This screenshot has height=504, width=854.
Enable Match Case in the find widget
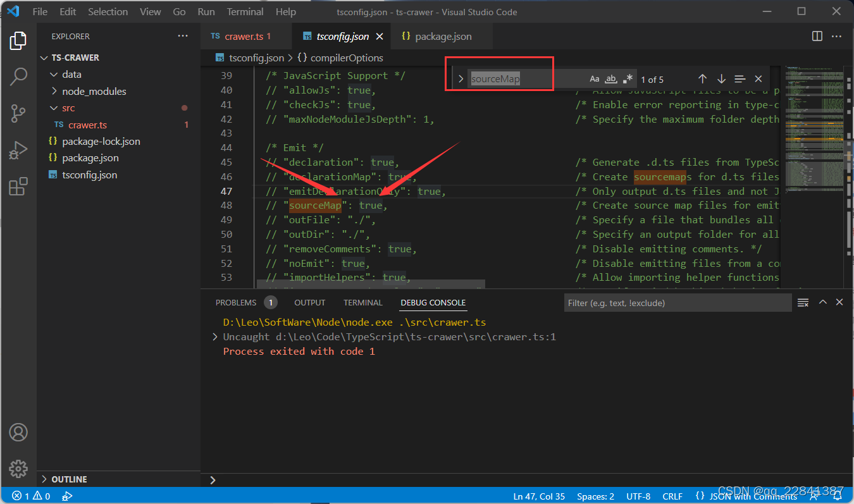click(x=595, y=78)
